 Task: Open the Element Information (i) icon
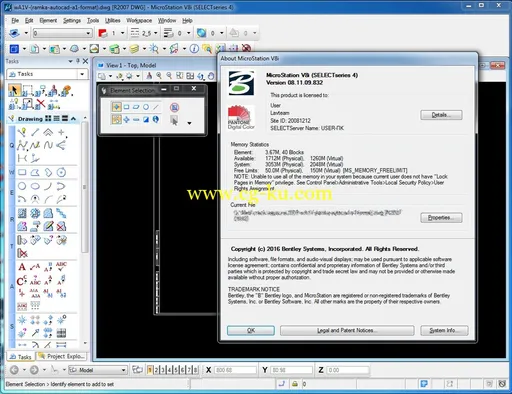(194, 49)
